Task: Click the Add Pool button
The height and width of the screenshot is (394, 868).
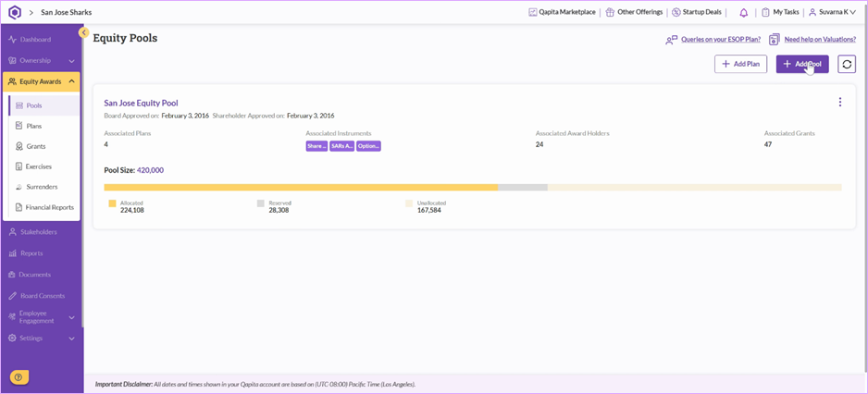Action: point(802,64)
